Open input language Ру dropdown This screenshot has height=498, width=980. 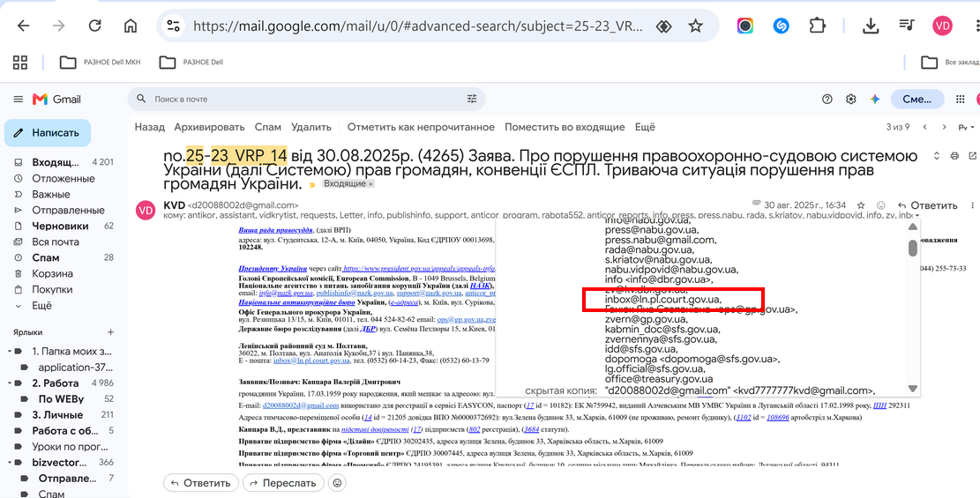click(x=966, y=127)
